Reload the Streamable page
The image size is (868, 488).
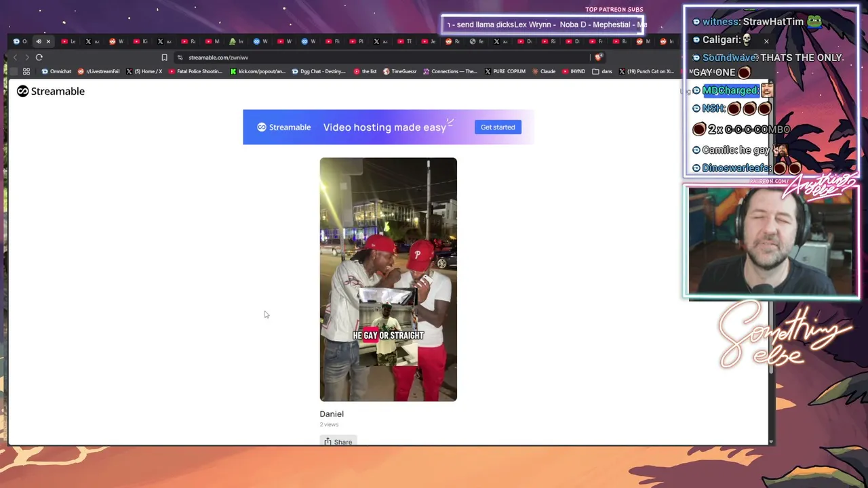tap(39, 58)
